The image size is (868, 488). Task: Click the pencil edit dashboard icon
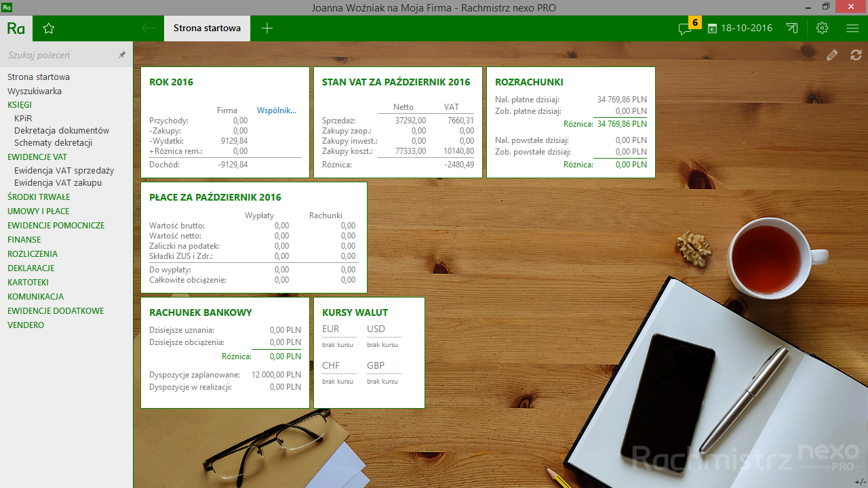(832, 56)
